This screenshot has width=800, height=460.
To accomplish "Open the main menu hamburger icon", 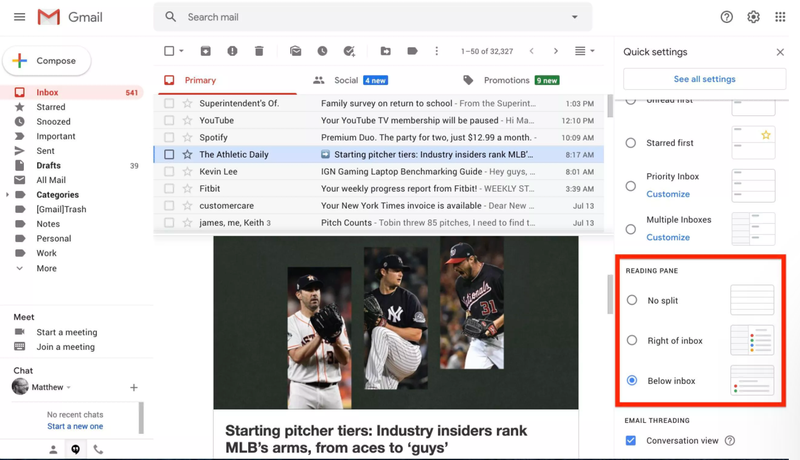I will 19,17.
